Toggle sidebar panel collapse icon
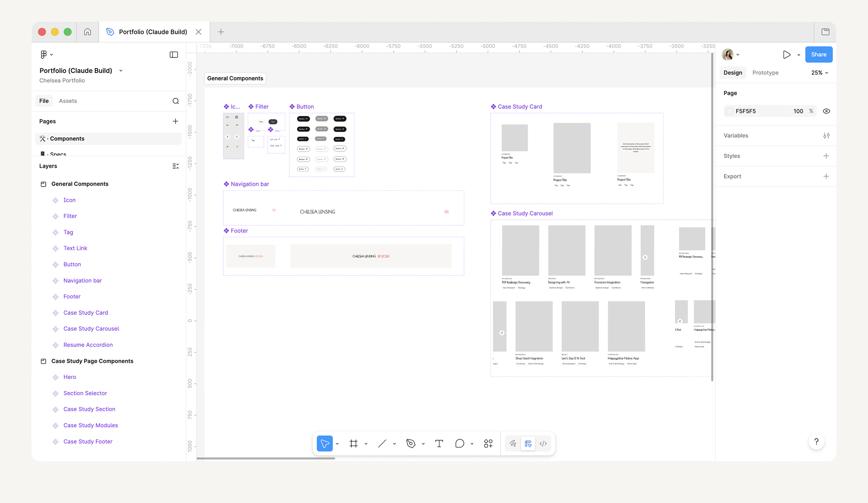 [x=174, y=55]
